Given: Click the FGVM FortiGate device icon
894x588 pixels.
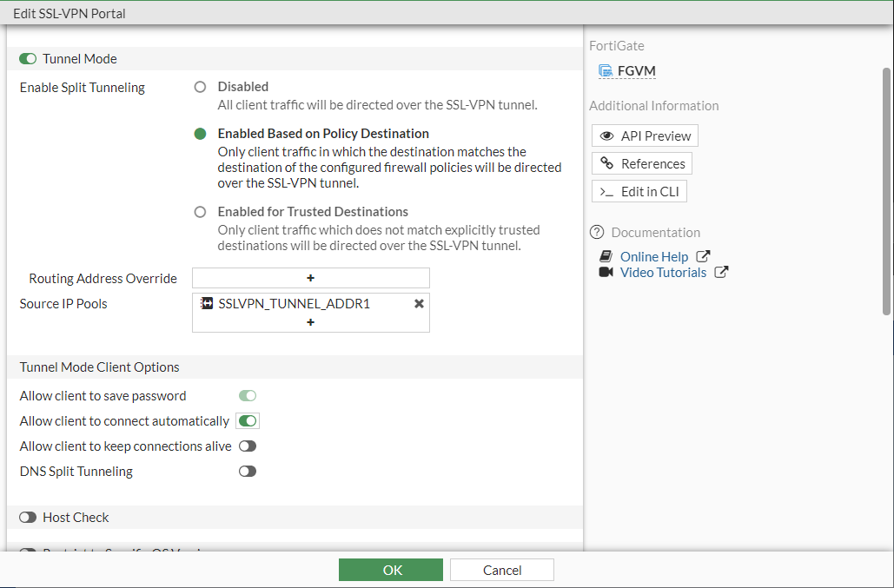Looking at the screenshot, I should pyautogui.click(x=606, y=70).
